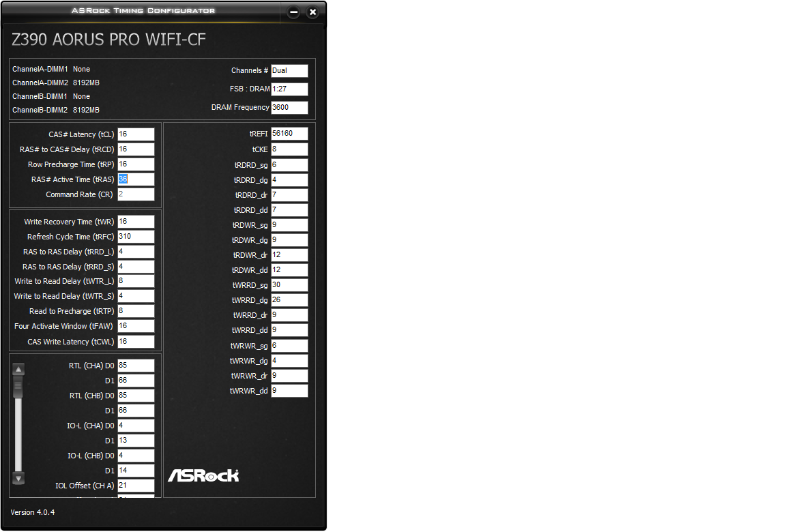Select the tREFI value field
Screen dimensions: 786x532
tap(289, 133)
